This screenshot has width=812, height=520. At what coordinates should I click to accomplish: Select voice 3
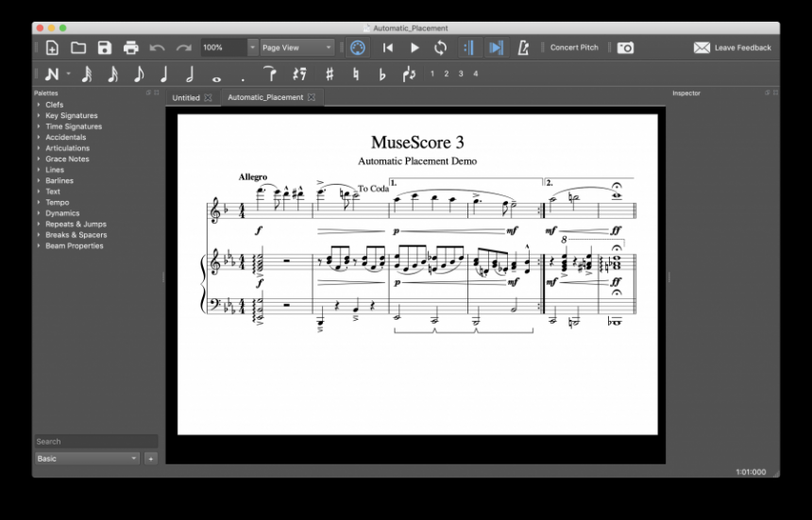(x=461, y=74)
